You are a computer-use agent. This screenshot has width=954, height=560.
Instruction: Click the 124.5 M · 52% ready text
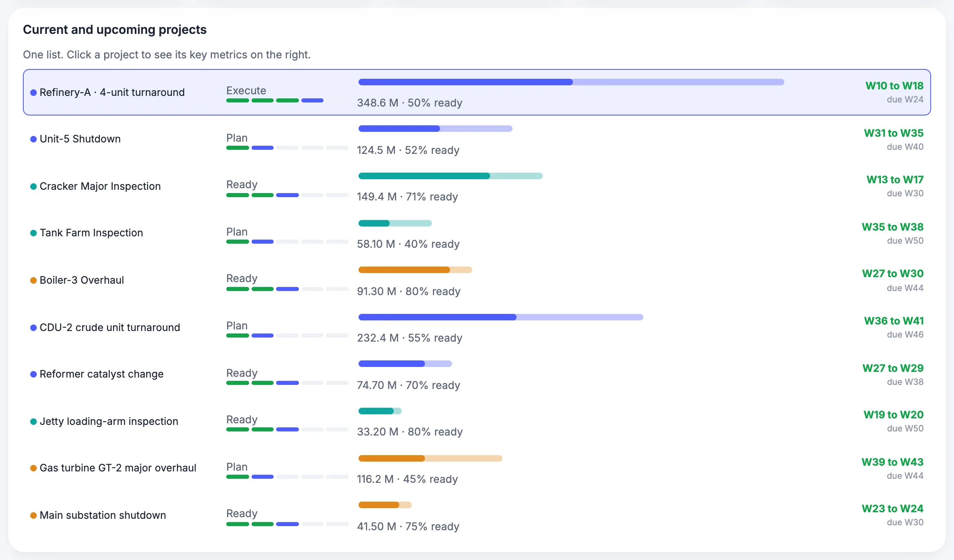point(408,150)
